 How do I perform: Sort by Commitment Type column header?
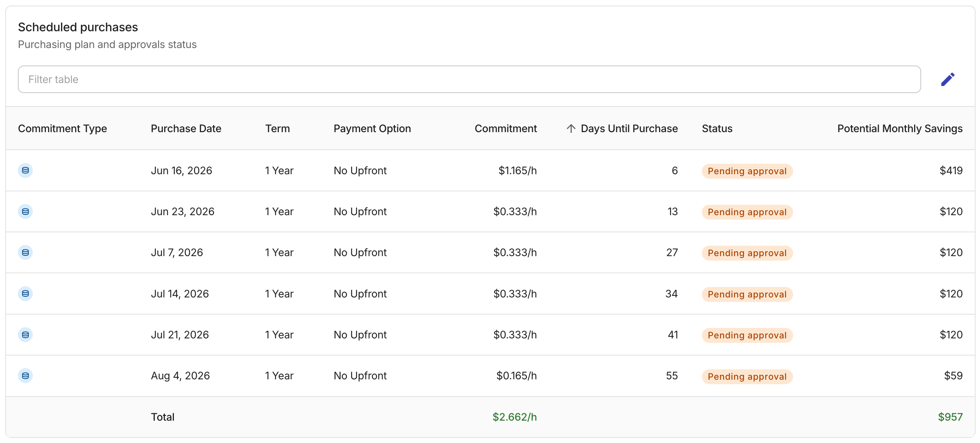[63, 128]
